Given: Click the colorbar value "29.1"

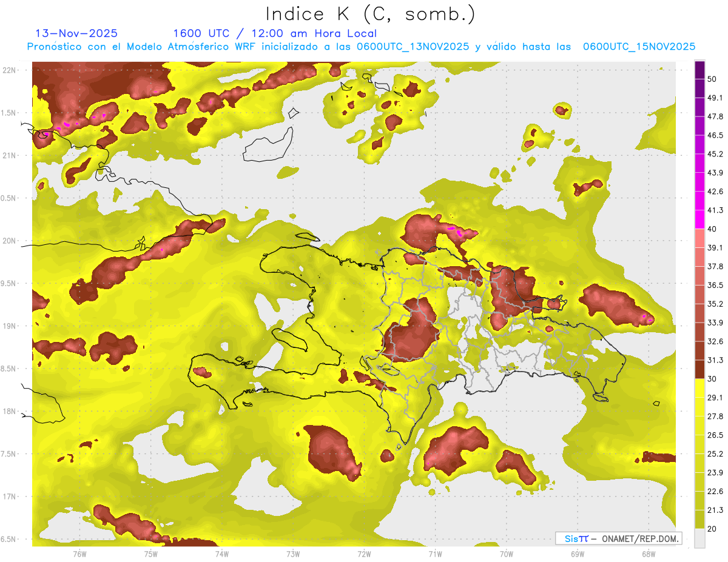Looking at the screenshot, I should (715, 398).
